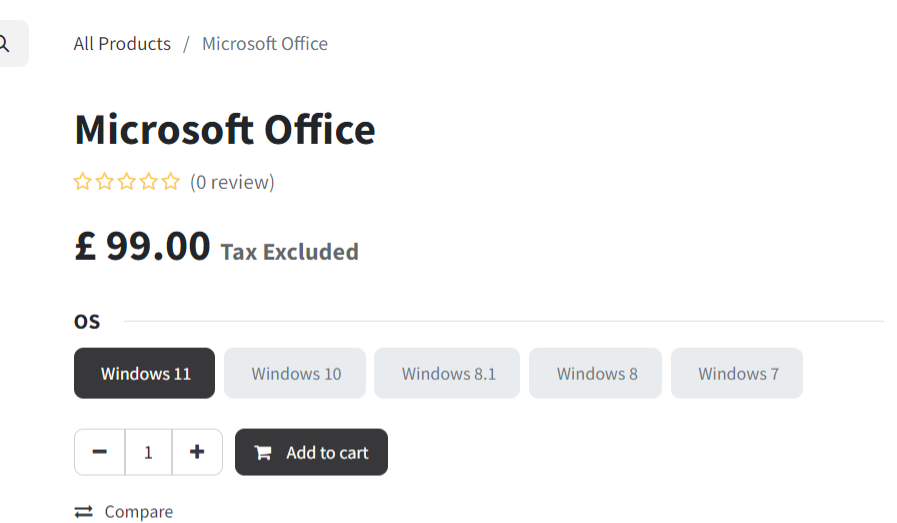The image size is (897, 523).
Task: Click the minus quantity icon
Action: coord(99,452)
